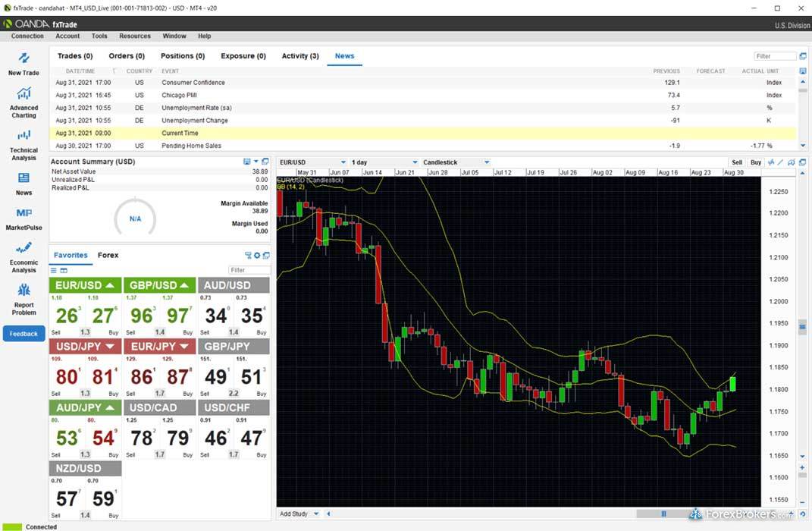Image resolution: width=812 pixels, height=531 pixels.
Task: Open the Candlestick chart type dropdown
Action: pos(486,162)
